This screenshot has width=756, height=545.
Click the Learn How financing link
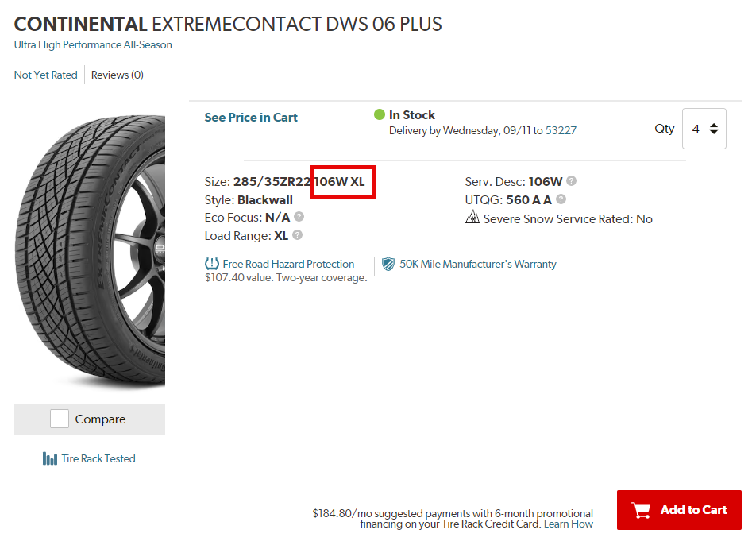point(569,524)
